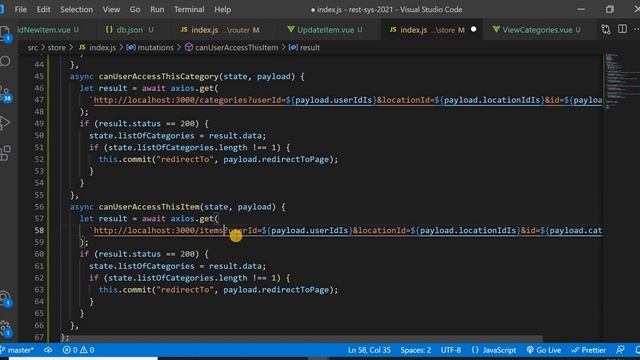Open the mutations breadcrumb dropdown
This screenshot has width=640, height=360.
click(150, 48)
